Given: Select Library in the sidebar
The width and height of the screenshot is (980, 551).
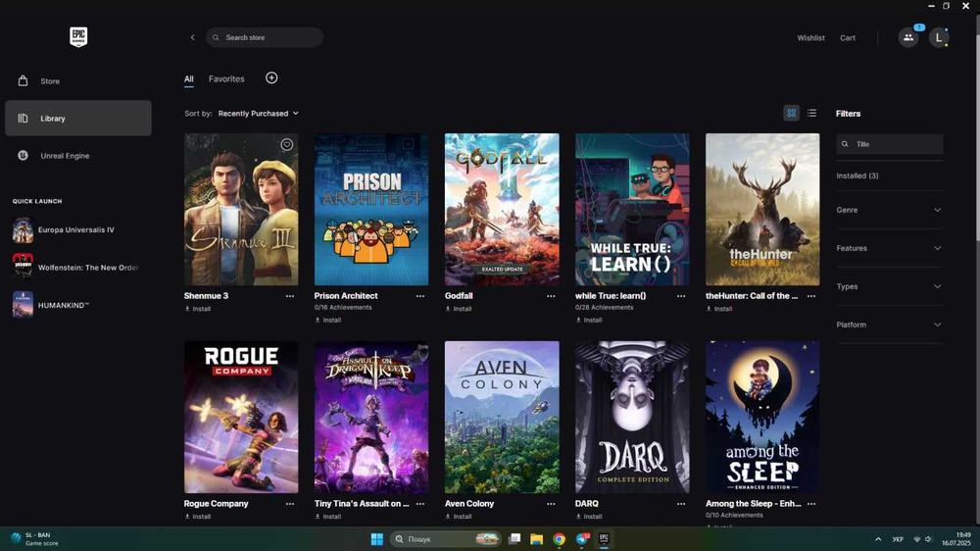Looking at the screenshot, I should pos(78,119).
